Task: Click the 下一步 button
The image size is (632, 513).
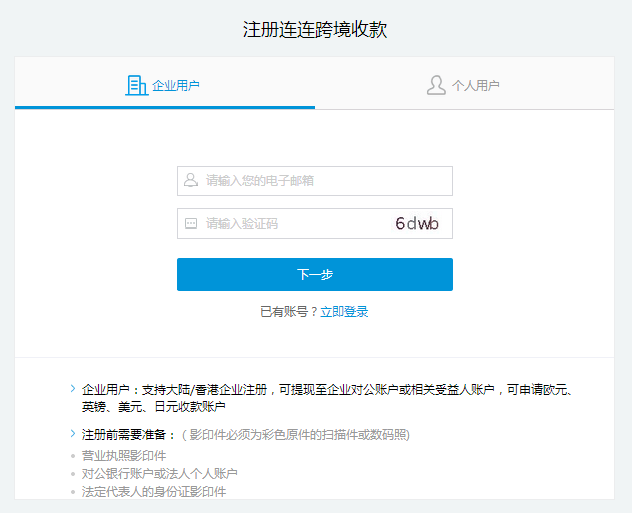Action: point(315,274)
